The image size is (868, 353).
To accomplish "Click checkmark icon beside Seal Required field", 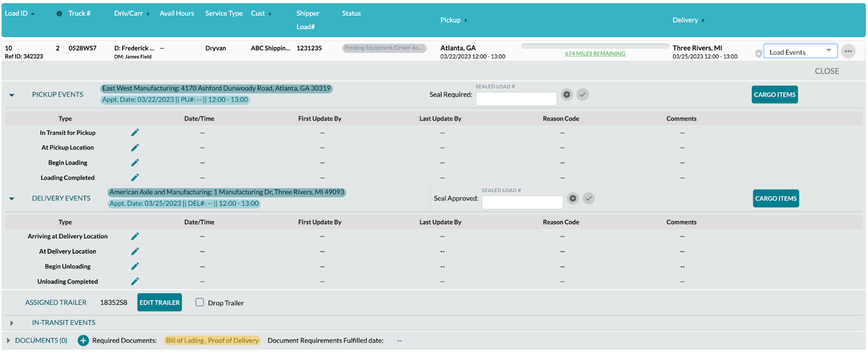I will click(583, 94).
